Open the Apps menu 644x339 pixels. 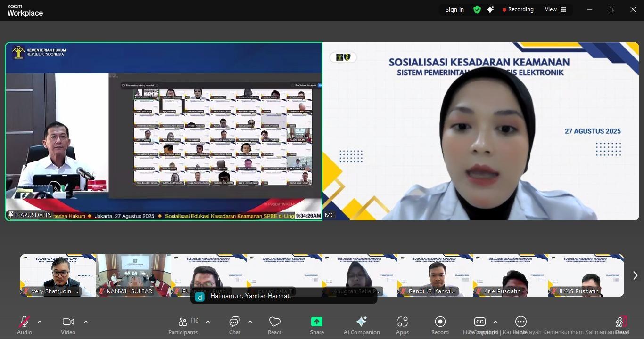pyautogui.click(x=402, y=325)
